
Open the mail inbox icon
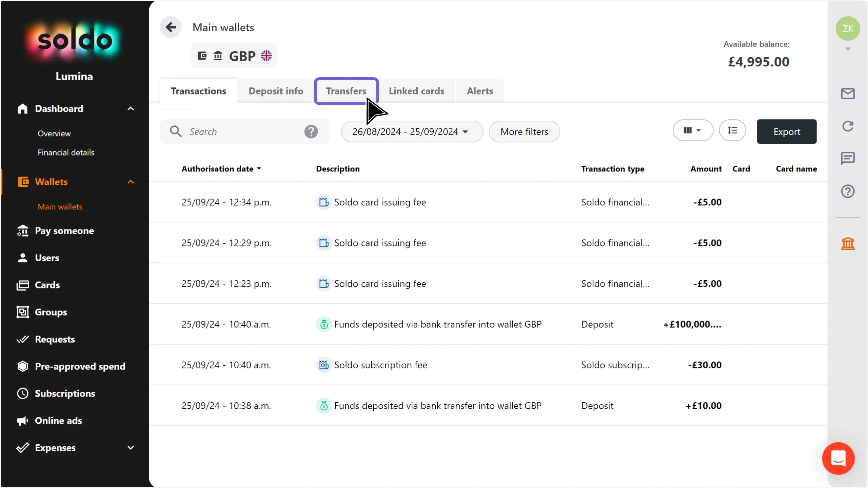point(848,94)
